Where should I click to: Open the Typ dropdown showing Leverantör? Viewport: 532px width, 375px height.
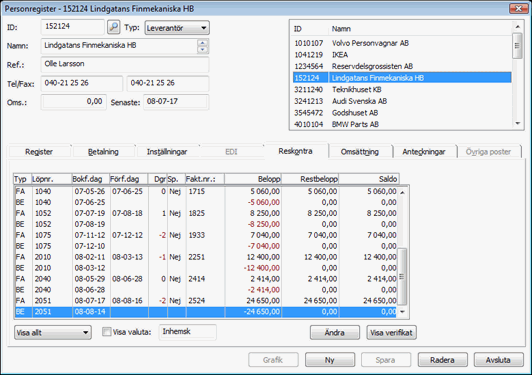coord(177,28)
